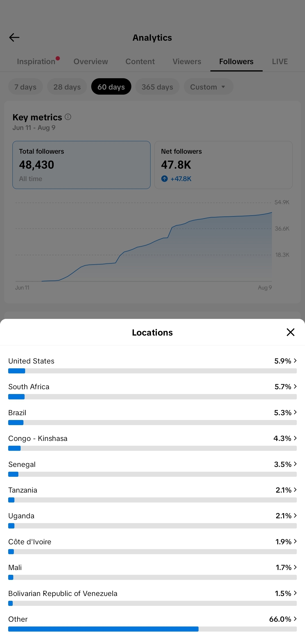The image size is (305, 644).
Task: Click the Other locations progress bar
Action: pos(152,629)
